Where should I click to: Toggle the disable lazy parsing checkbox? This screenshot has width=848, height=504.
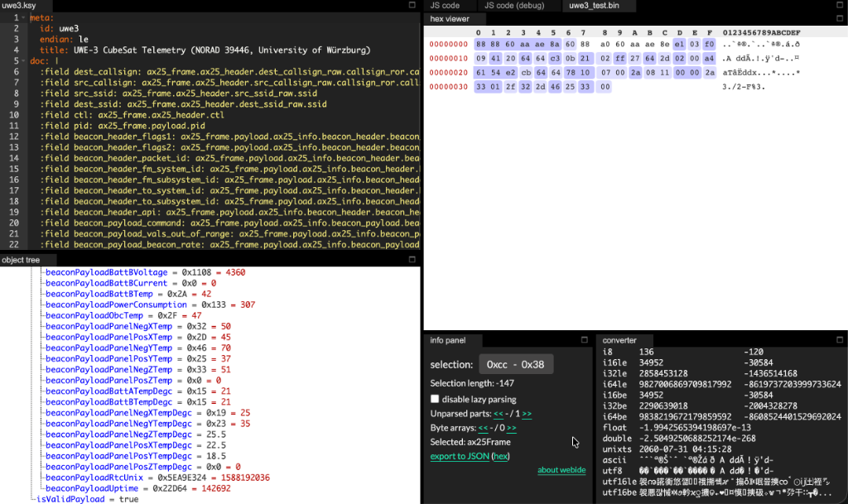click(435, 399)
